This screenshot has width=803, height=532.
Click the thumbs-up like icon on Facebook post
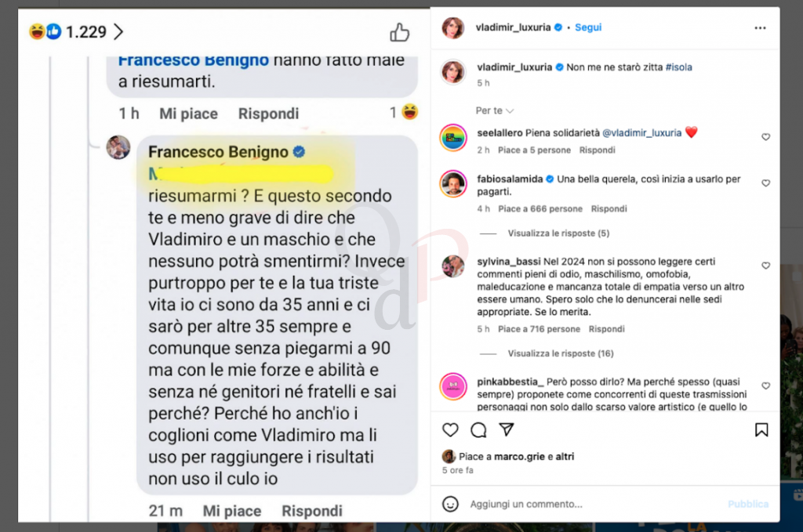(x=399, y=32)
